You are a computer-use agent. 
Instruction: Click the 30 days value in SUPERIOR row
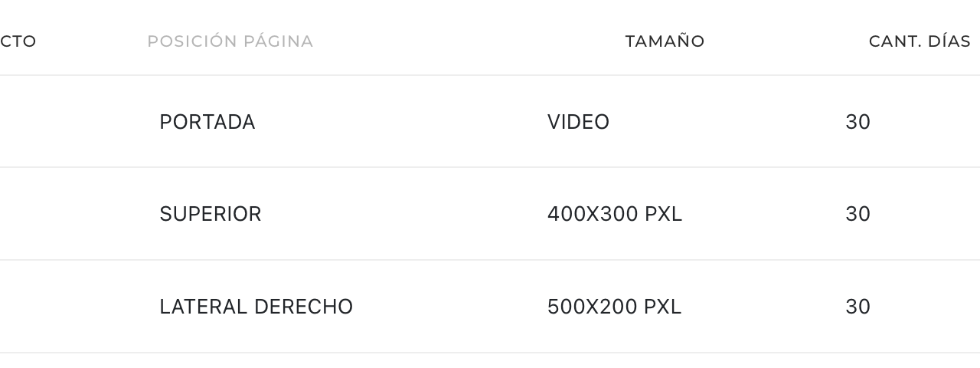tap(857, 214)
